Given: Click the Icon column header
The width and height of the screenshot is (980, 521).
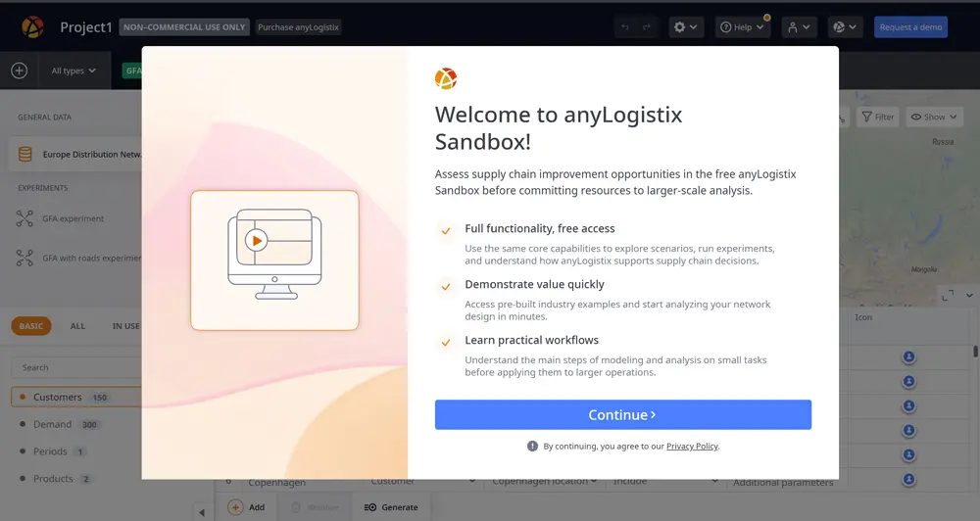Looking at the screenshot, I should tap(863, 317).
